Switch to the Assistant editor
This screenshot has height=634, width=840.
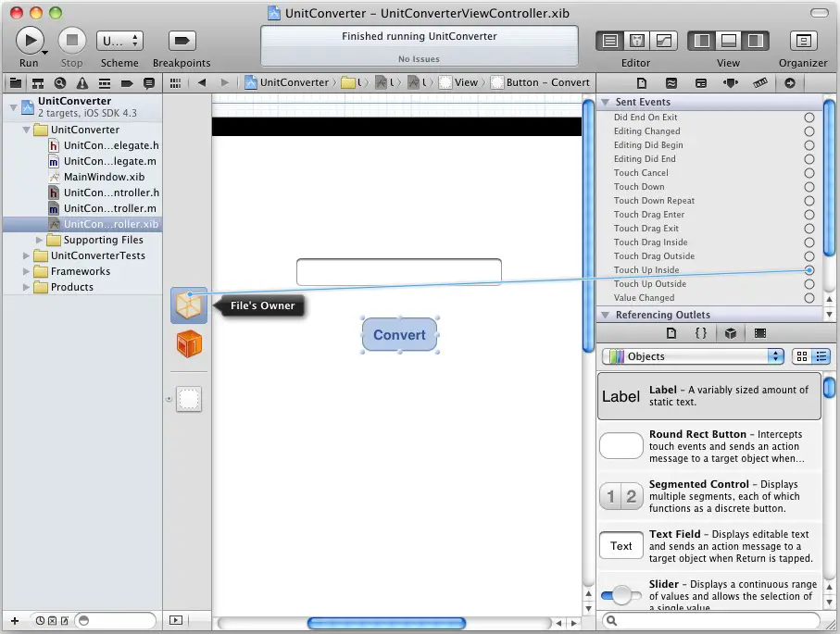coord(637,42)
